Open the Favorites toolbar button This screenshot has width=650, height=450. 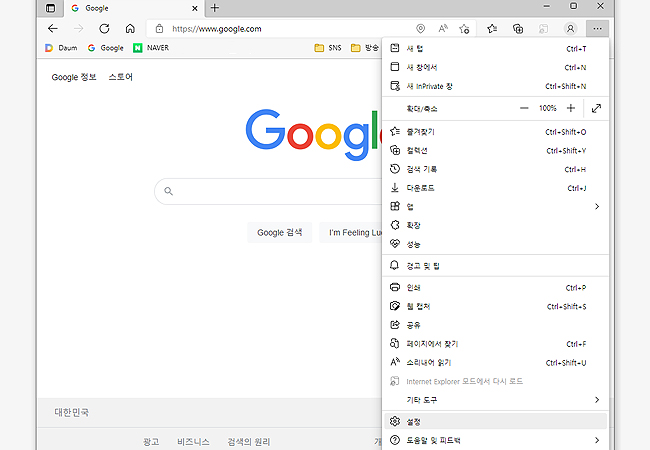pyautogui.click(x=492, y=29)
